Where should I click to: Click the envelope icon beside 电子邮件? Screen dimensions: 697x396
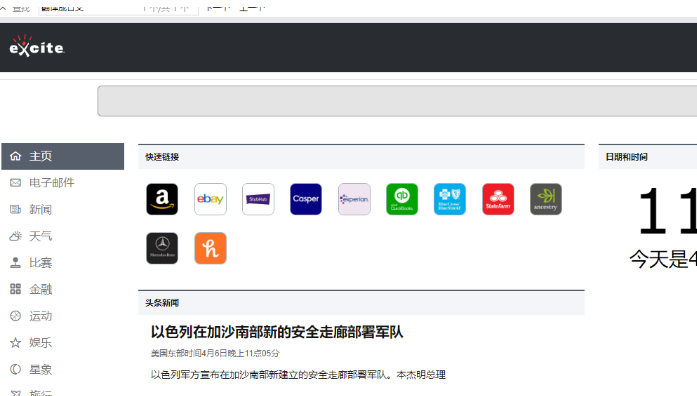click(x=16, y=183)
